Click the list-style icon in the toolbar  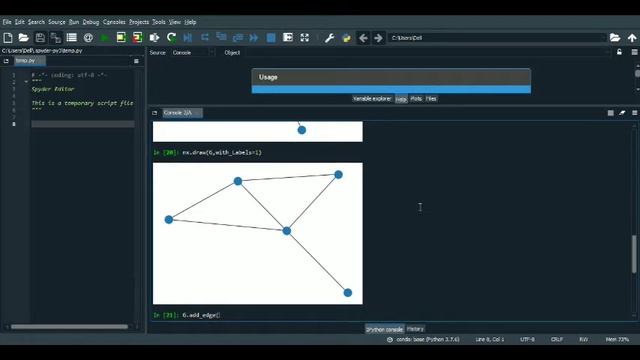click(x=72, y=38)
